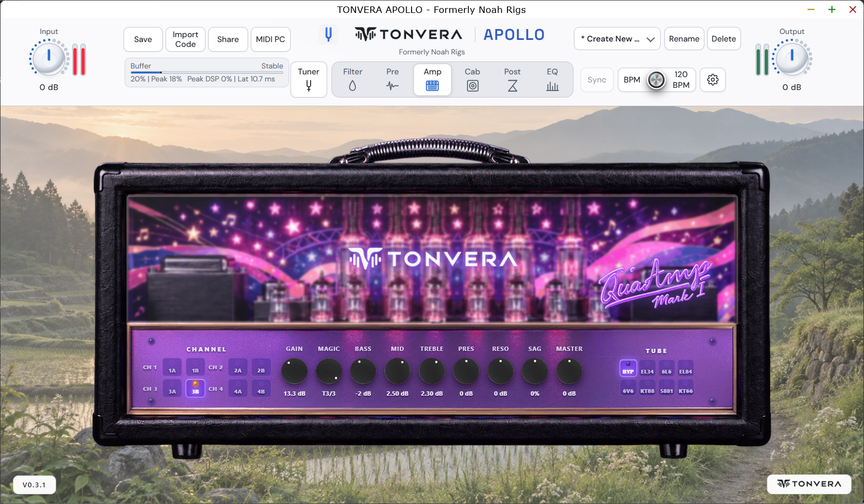Click the PRES knob on the amp
This screenshot has height=504, width=864.
click(466, 371)
